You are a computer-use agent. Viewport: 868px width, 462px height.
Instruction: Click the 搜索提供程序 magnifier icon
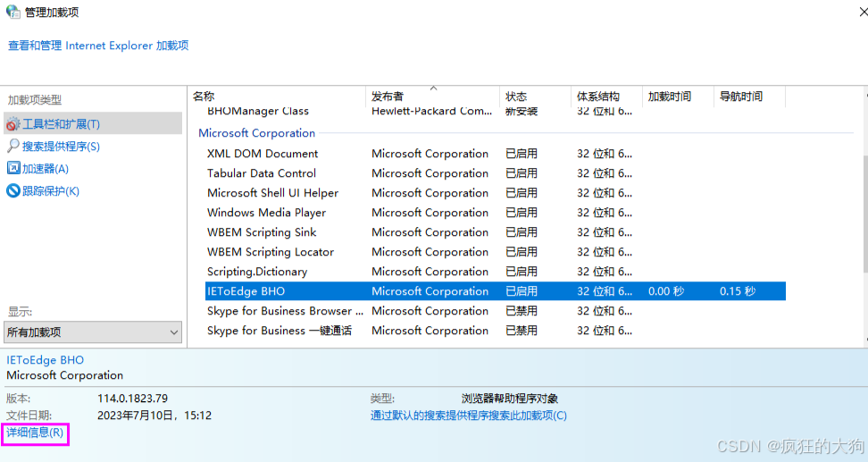click(x=13, y=147)
